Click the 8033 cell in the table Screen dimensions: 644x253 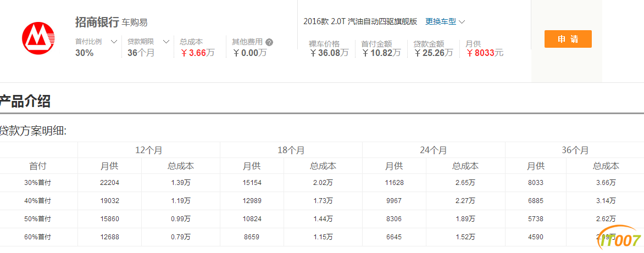pos(536,183)
